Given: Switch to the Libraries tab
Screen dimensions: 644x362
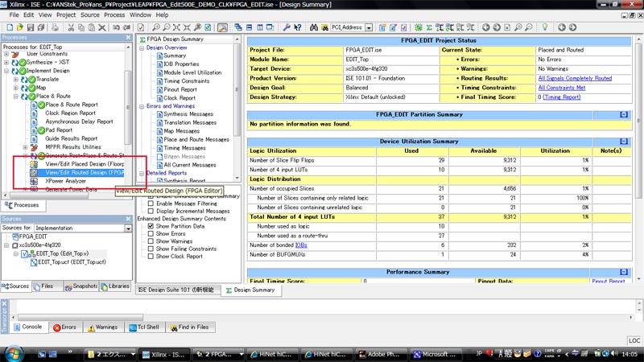Looking at the screenshot, I should (x=115, y=286).
